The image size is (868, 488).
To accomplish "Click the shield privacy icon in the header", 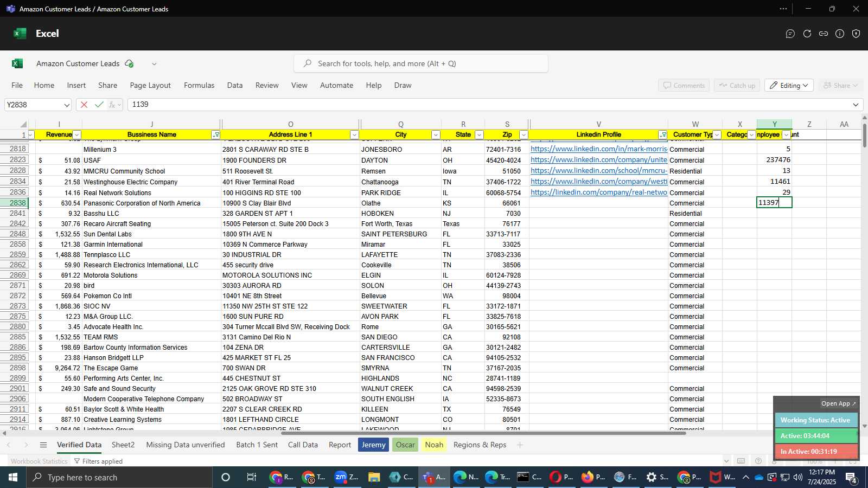I will coord(856,34).
